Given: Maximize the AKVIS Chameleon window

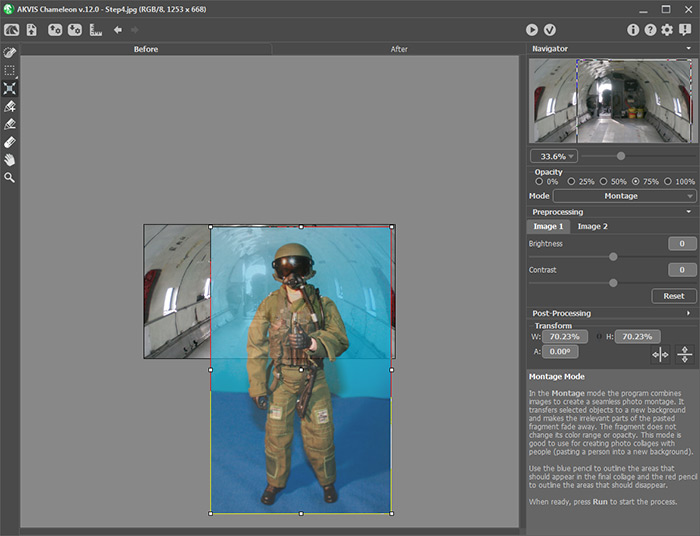Looking at the screenshot, I should (x=666, y=9).
